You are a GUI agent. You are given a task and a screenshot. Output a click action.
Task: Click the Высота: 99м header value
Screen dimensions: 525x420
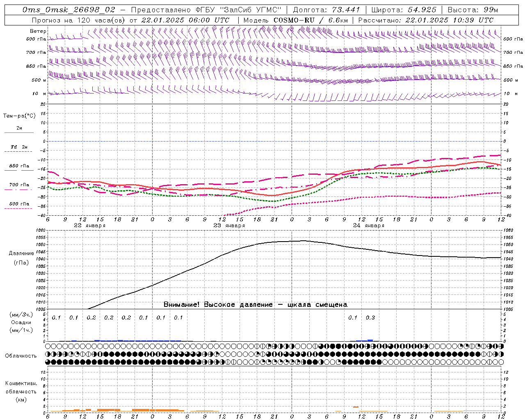tap(473, 10)
